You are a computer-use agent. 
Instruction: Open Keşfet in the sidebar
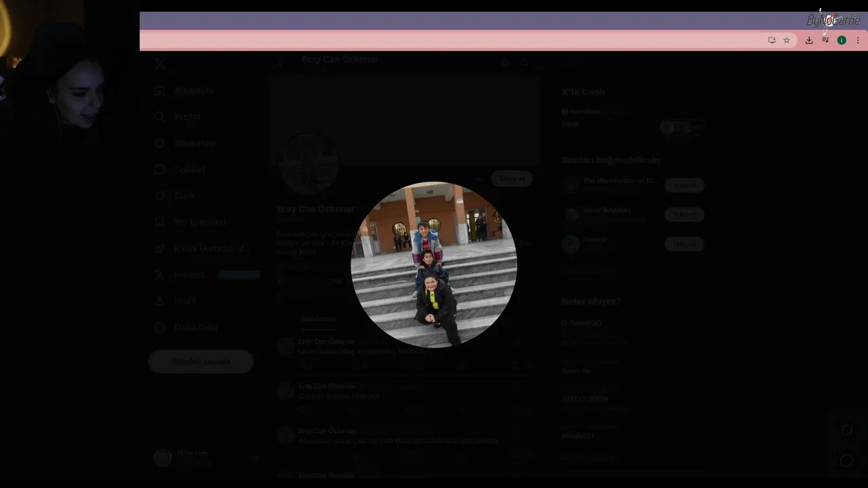pos(178,117)
